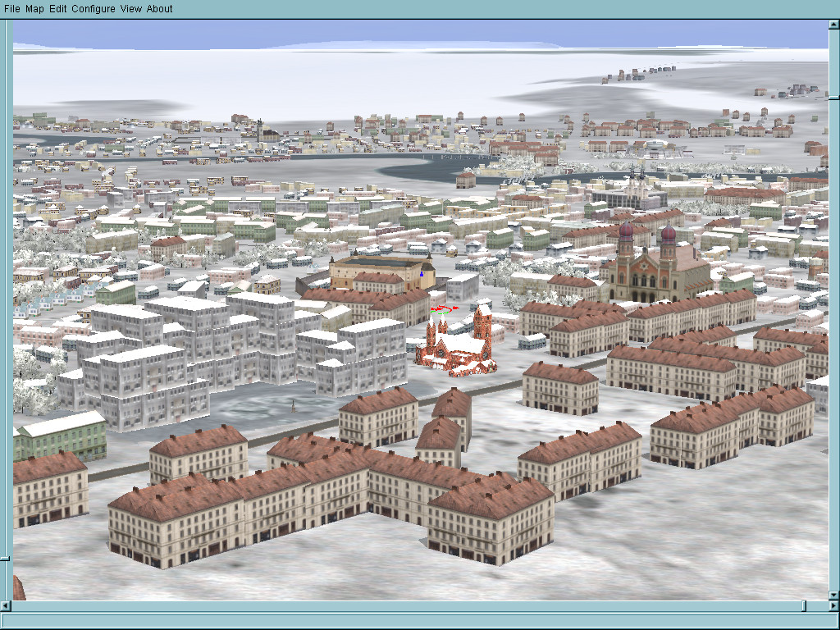Click the right vertical slider handle
The image size is (840, 630).
click(834, 98)
